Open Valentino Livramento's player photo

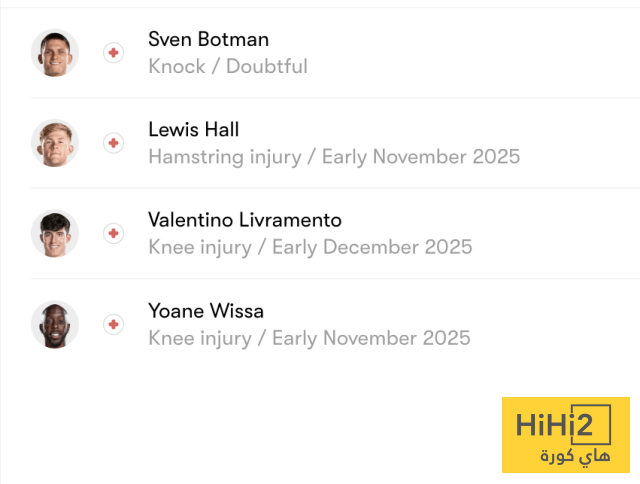(x=54, y=233)
